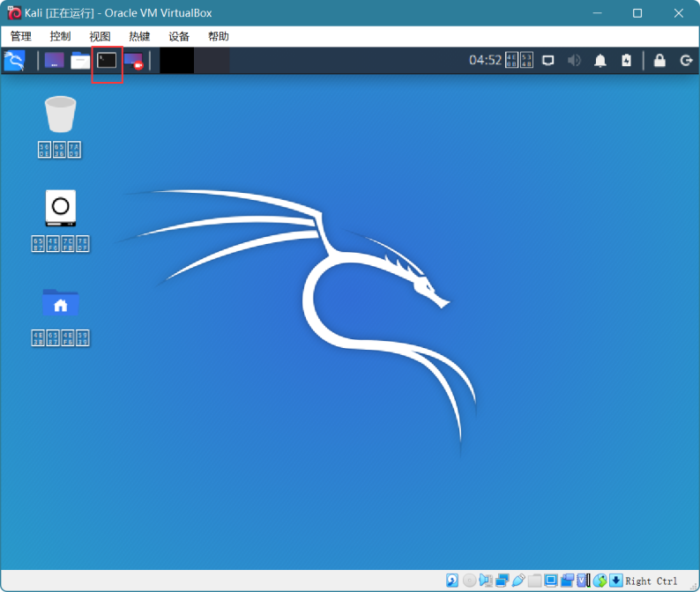This screenshot has width=700, height=592.
Task: Switch to the first black workspace
Action: (177, 60)
